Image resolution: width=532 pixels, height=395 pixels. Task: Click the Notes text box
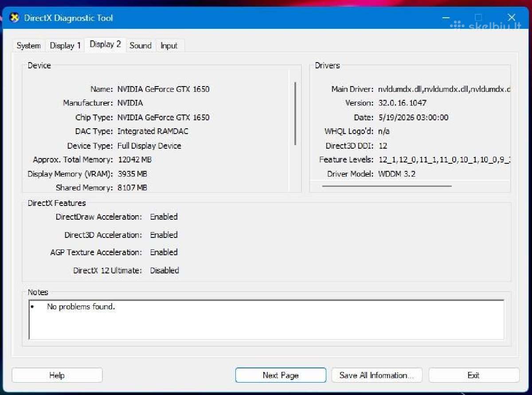[x=266, y=320]
